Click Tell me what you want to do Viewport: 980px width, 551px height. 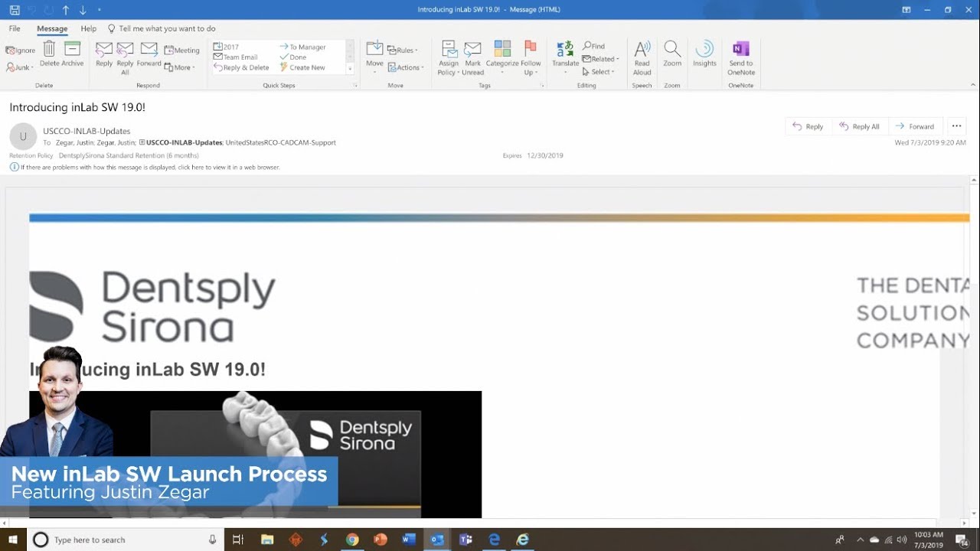click(x=162, y=28)
